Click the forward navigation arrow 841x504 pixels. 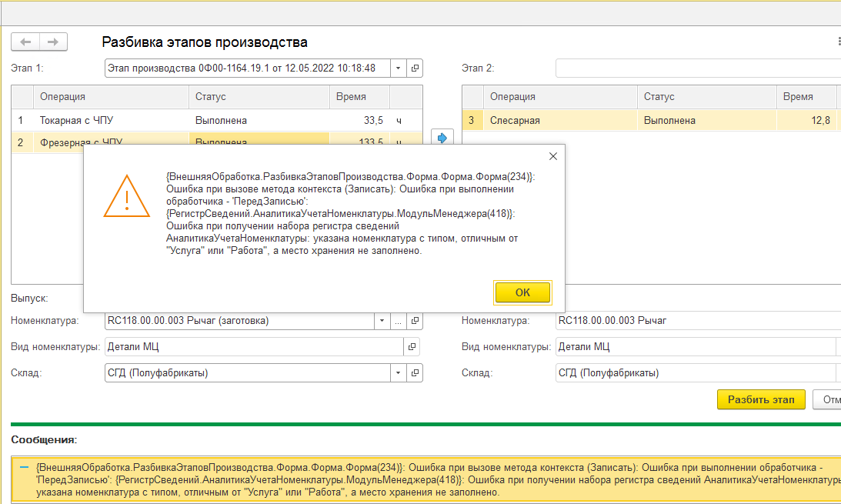(53, 42)
